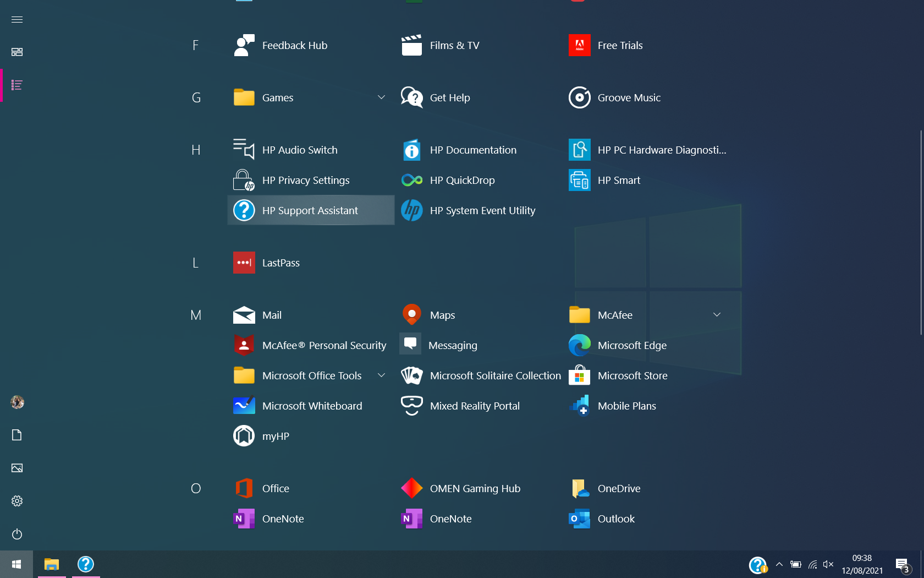Open Messaging app
This screenshot has height=578, width=924.
479,345
